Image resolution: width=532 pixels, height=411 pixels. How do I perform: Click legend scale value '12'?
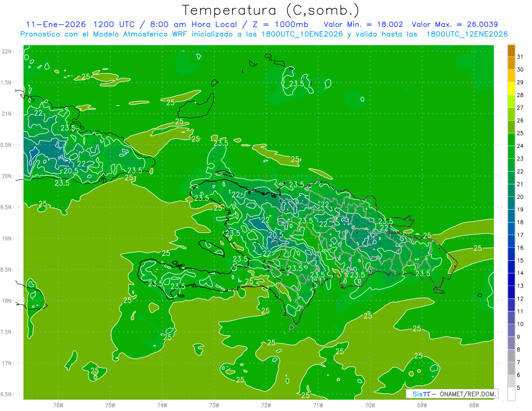tap(520, 298)
